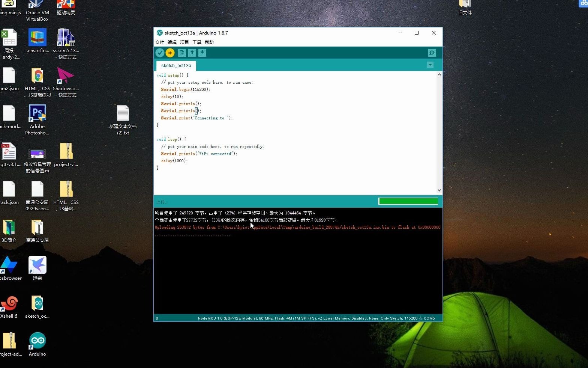Select the mqtt-v3.1 PDF file icon
This screenshot has width=588, height=368.
pos(10,154)
